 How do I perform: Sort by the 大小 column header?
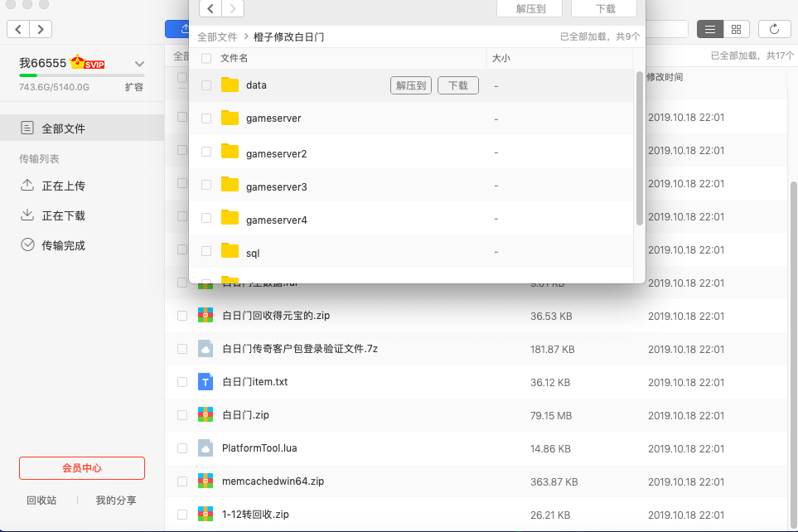(501, 59)
